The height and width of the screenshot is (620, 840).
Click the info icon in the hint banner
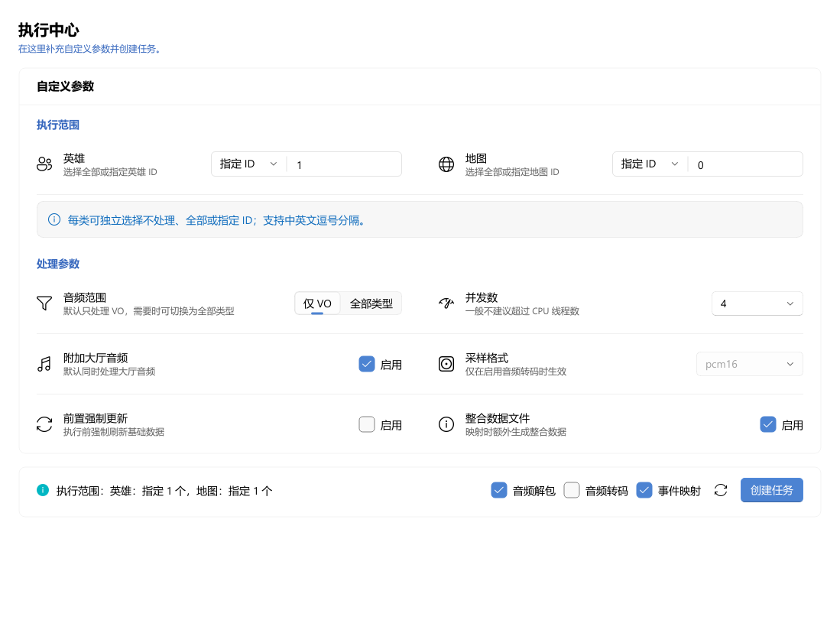pyautogui.click(x=54, y=219)
